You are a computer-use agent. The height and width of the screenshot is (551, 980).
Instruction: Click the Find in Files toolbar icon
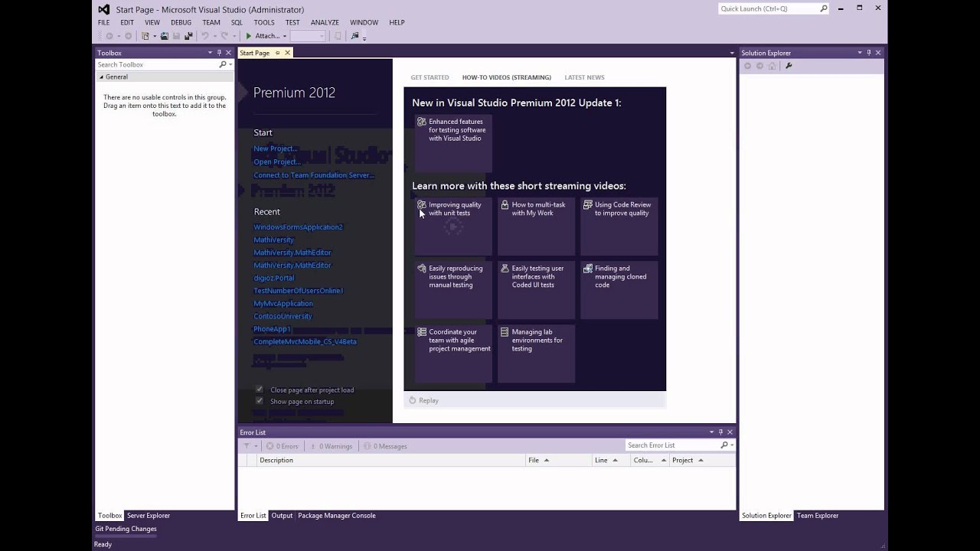[354, 36]
